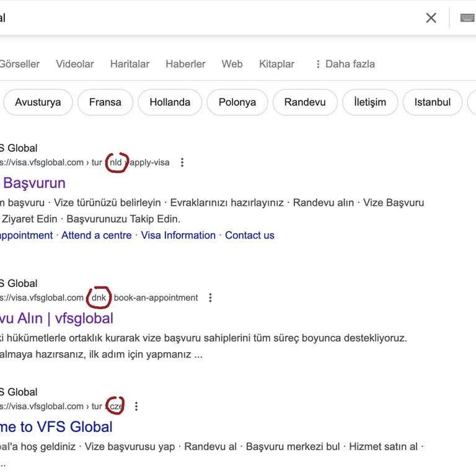Click the Randevu filter chip
The height and width of the screenshot is (476, 476).
tap(305, 102)
